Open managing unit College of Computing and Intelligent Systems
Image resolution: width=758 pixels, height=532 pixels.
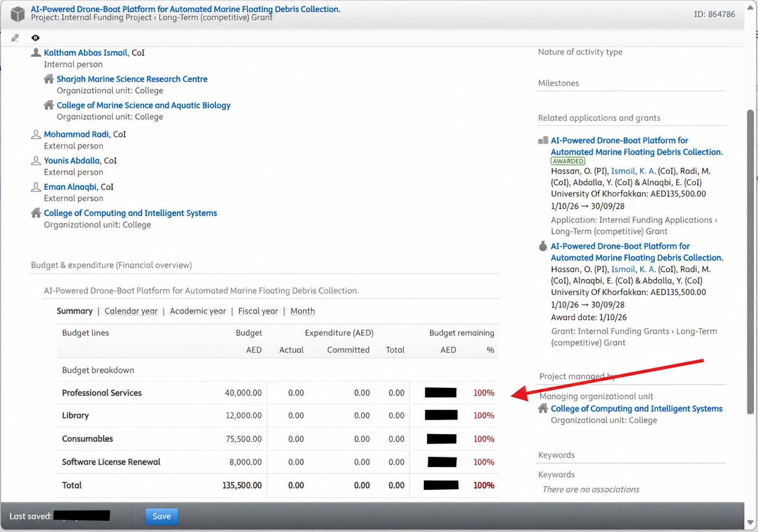tap(636, 408)
